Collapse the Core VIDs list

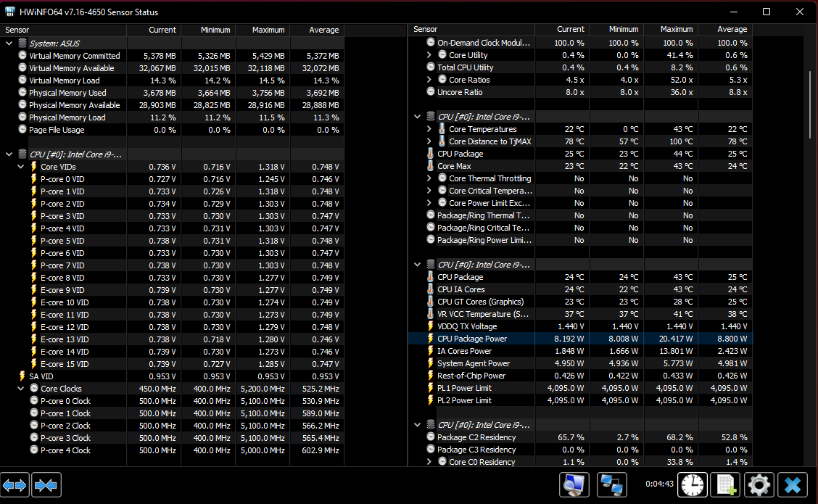[x=21, y=167]
